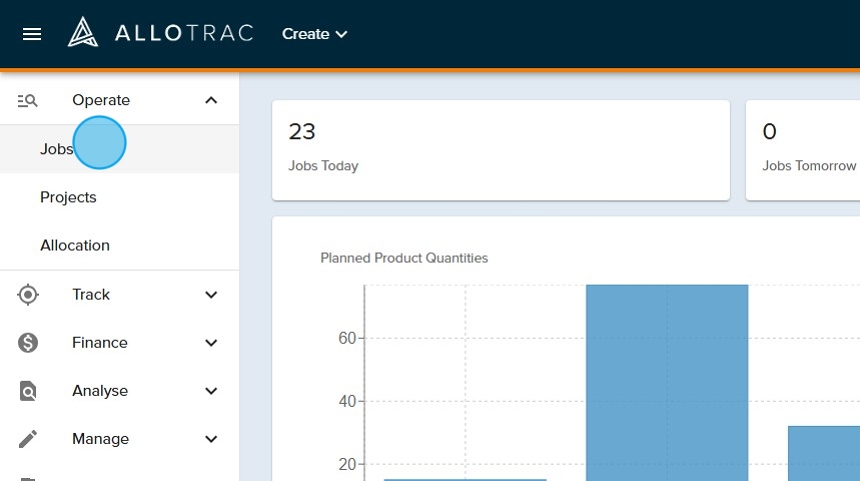This screenshot has width=860, height=481.
Task: Expand the Analyse section chevron
Action: tap(211, 391)
